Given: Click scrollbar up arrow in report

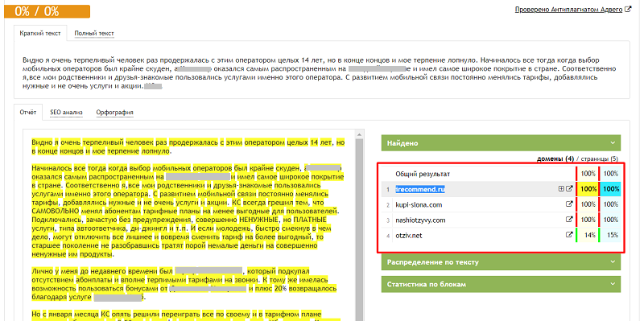Looking at the screenshot, I should click(x=359, y=134).
